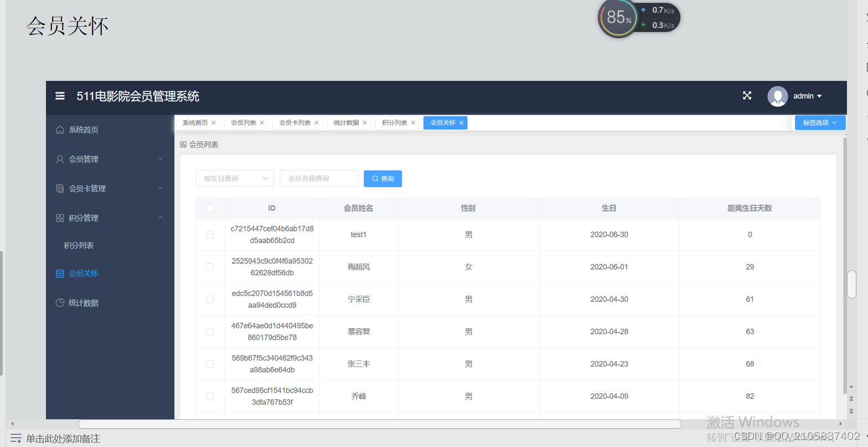
Task: Check the row checkbox for 张三丰
Action: click(210, 364)
